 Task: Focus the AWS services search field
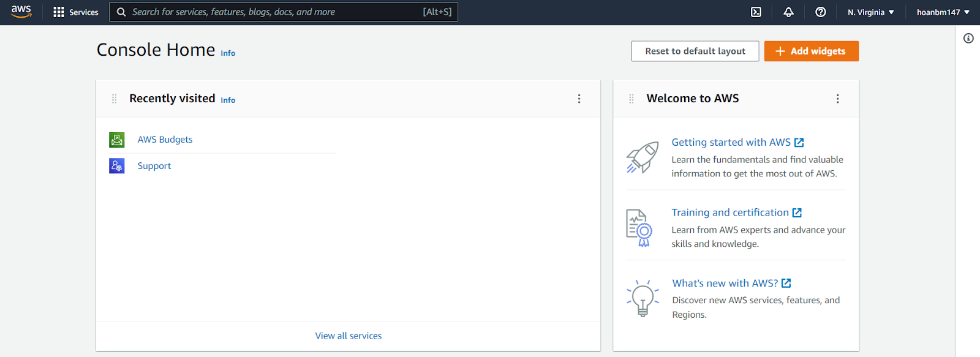coord(284,12)
